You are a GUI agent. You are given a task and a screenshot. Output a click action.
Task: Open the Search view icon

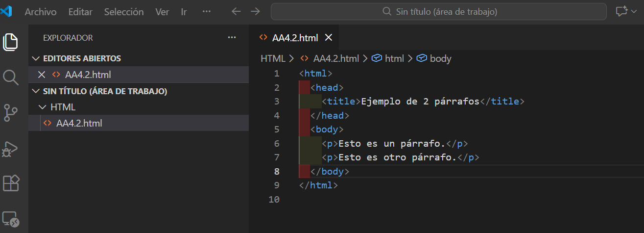11,77
